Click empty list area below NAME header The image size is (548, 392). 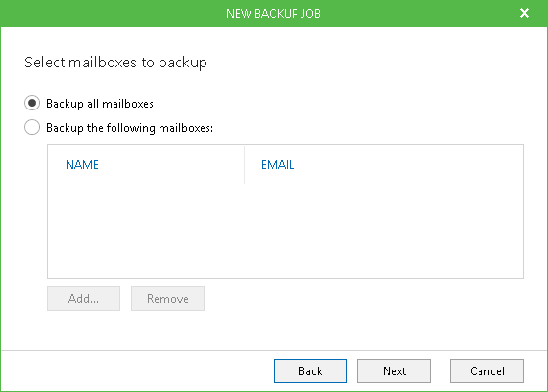tap(146, 231)
